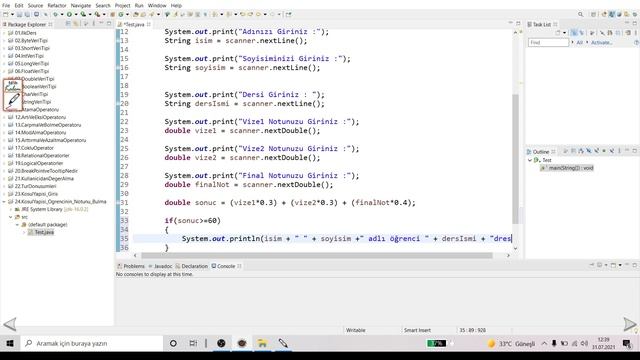Screen dimensions: 640x360
Task: Click the External Tools run icon
Action: [97, 14]
